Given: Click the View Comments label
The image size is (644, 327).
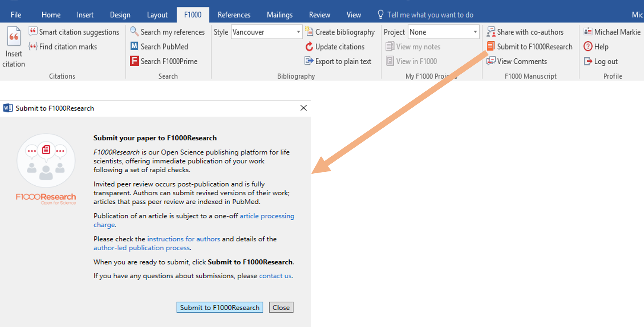Looking at the screenshot, I should tap(522, 62).
